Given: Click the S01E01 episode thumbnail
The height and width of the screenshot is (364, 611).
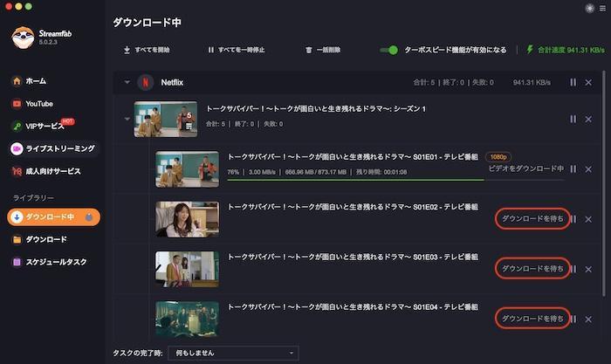Looking at the screenshot, I should [x=187, y=169].
